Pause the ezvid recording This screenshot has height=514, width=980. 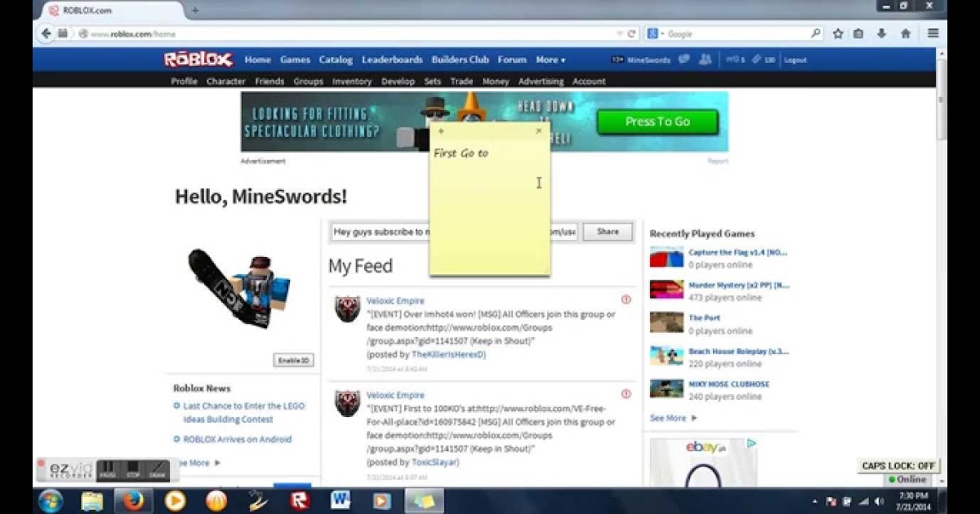click(x=107, y=469)
